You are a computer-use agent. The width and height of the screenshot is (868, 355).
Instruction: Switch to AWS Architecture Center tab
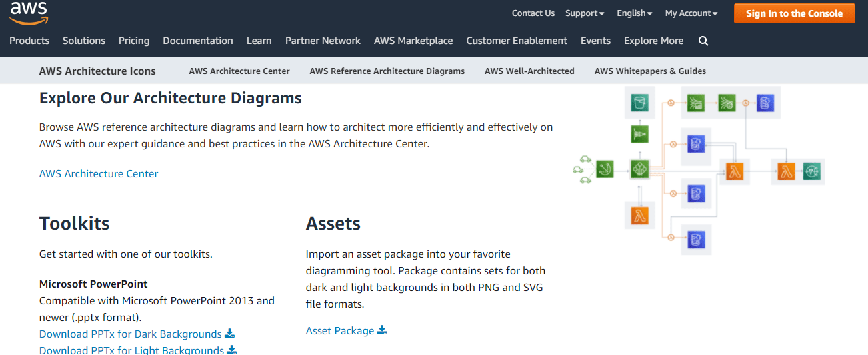pos(239,71)
